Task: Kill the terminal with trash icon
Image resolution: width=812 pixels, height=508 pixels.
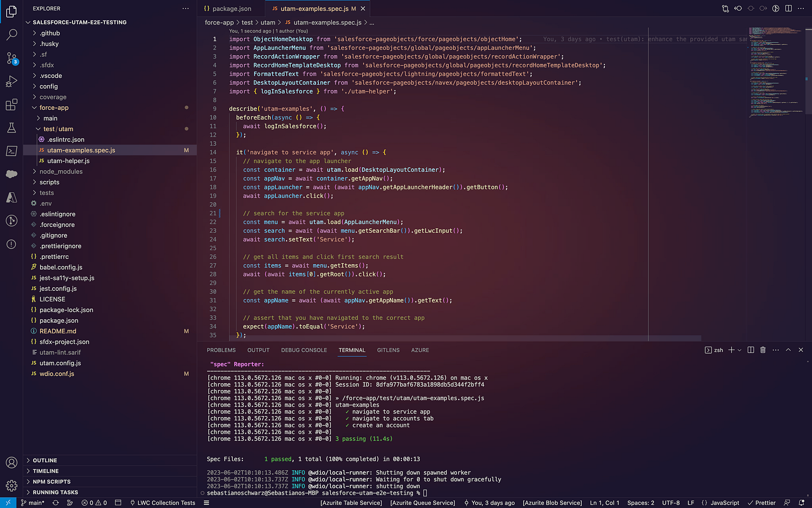Action: 763,350
